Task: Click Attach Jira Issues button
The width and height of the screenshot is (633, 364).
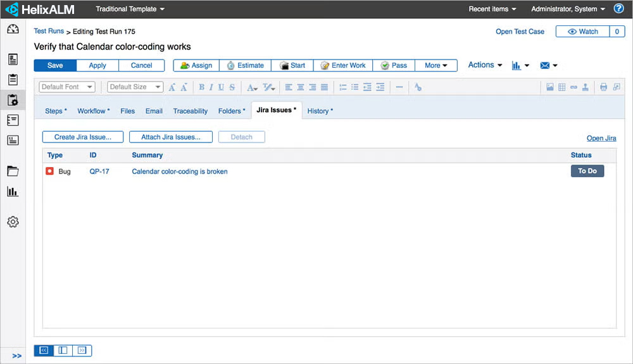Action: [x=171, y=137]
